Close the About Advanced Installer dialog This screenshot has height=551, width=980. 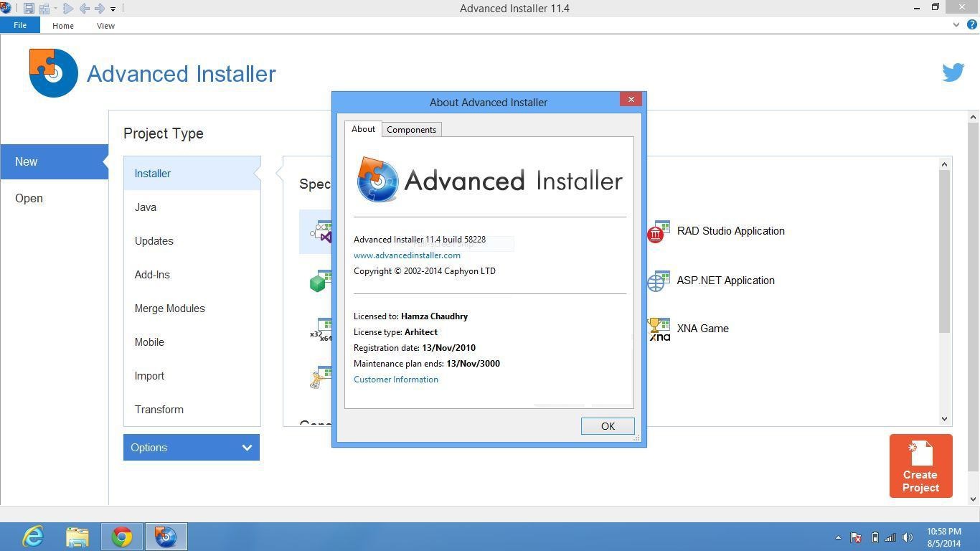(631, 100)
